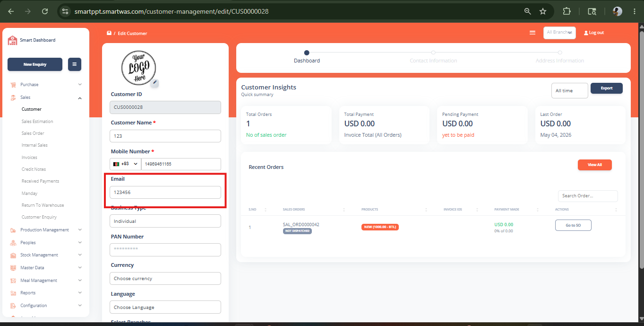Screen dimensions: 644x326
Task: Open Received Payments in sidebar
Action: [x=40, y=181]
